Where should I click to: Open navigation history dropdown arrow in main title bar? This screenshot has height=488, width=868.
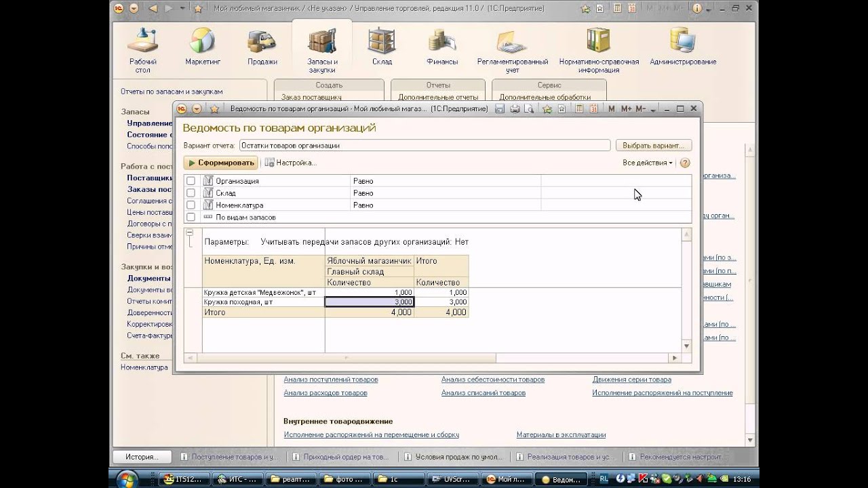(x=183, y=8)
